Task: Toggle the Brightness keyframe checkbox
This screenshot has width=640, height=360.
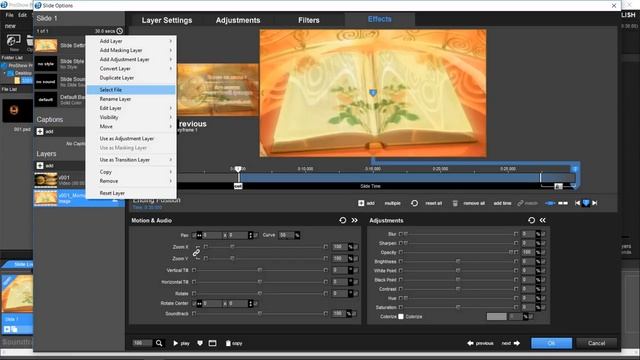Action: (x=400, y=262)
